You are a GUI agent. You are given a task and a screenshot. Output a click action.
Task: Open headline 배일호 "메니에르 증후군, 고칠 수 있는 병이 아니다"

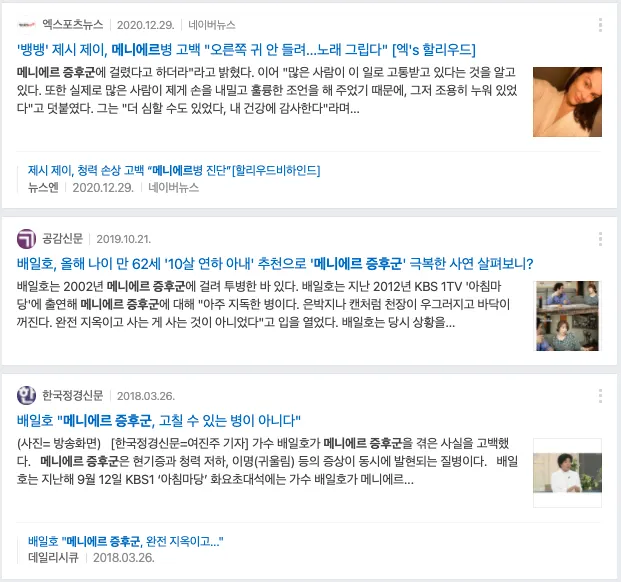(159, 420)
